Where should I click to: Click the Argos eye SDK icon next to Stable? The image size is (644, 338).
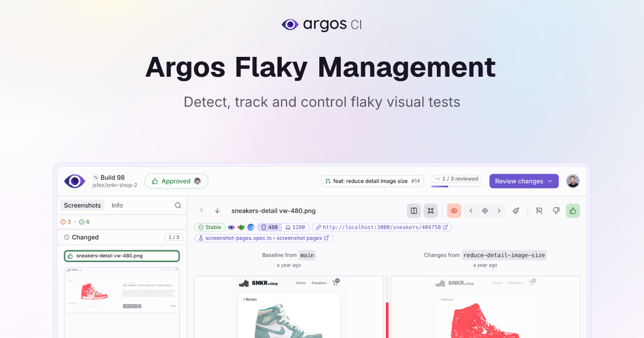coord(231,227)
